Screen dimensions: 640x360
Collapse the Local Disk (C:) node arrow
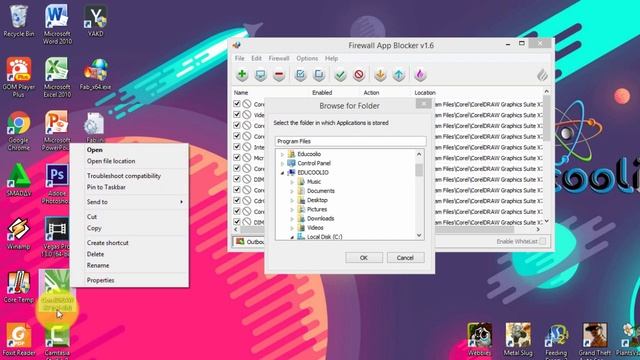292,237
